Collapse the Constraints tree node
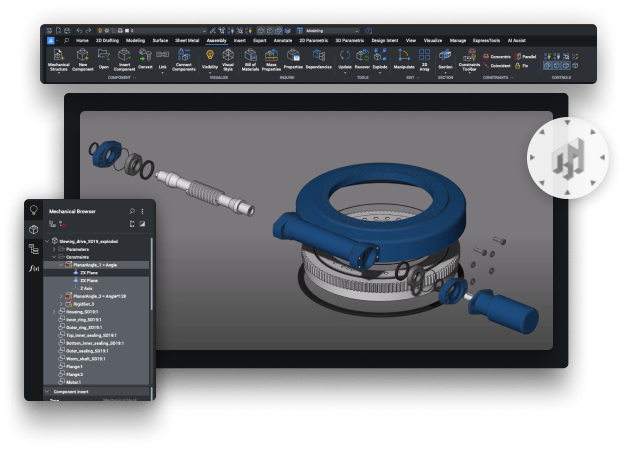This screenshot has width=624, height=449. point(54,257)
